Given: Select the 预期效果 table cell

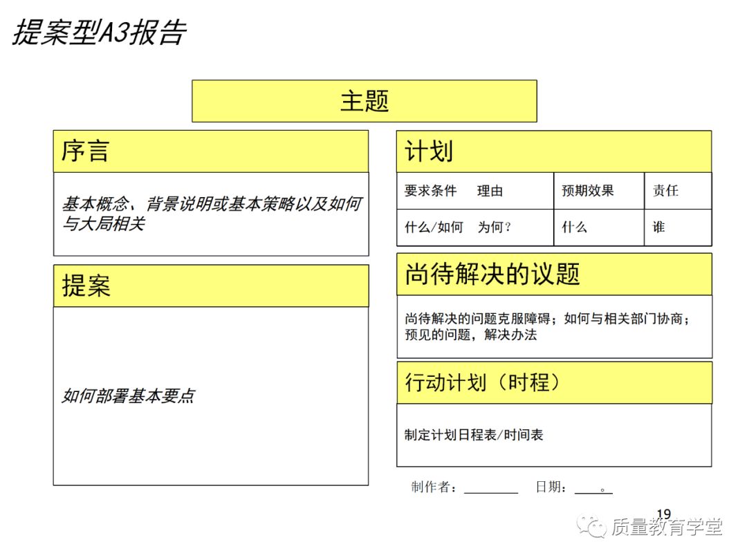Looking at the screenshot, I should click(x=599, y=191).
